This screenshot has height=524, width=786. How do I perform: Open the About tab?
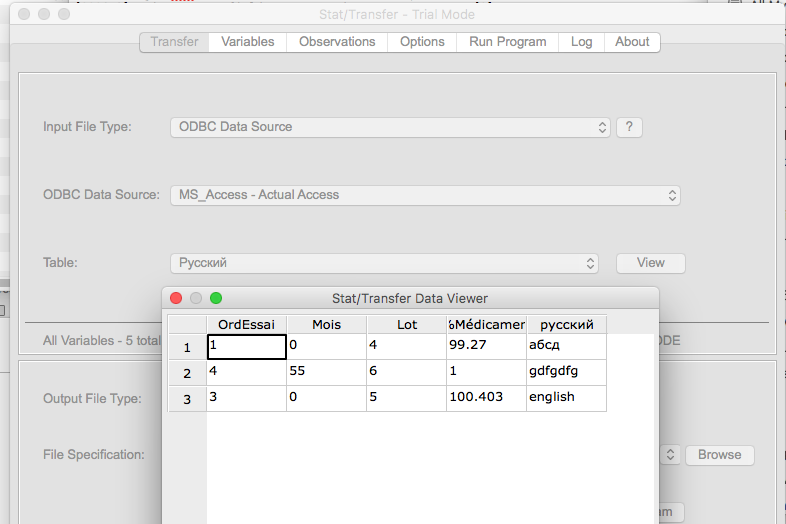click(x=632, y=42)
